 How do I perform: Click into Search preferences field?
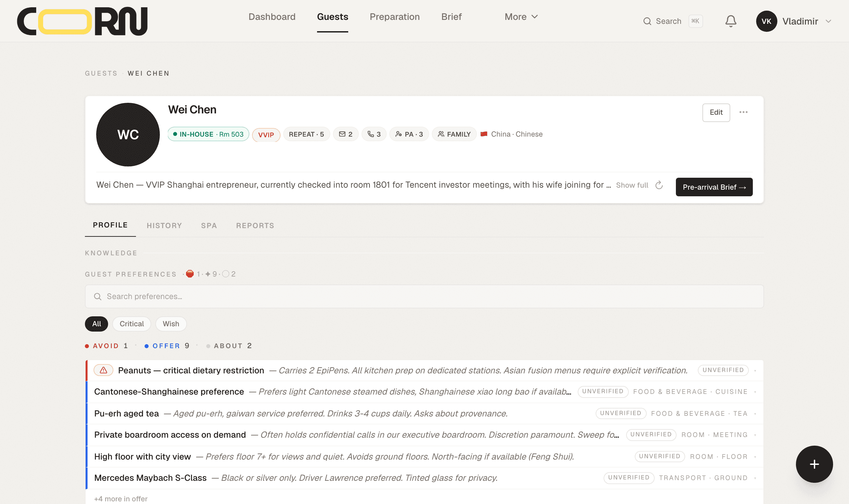coord(424,296)
